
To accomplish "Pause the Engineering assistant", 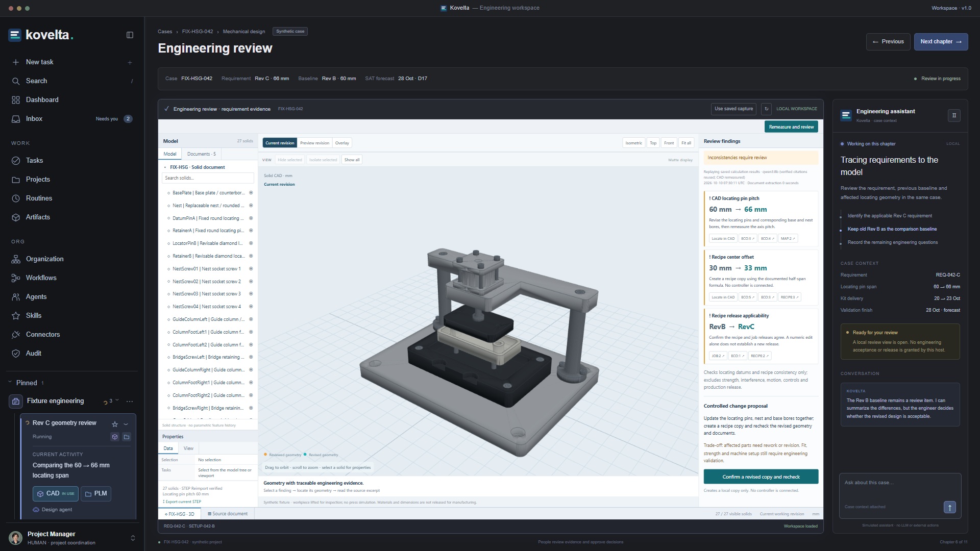I will point(954,115).
